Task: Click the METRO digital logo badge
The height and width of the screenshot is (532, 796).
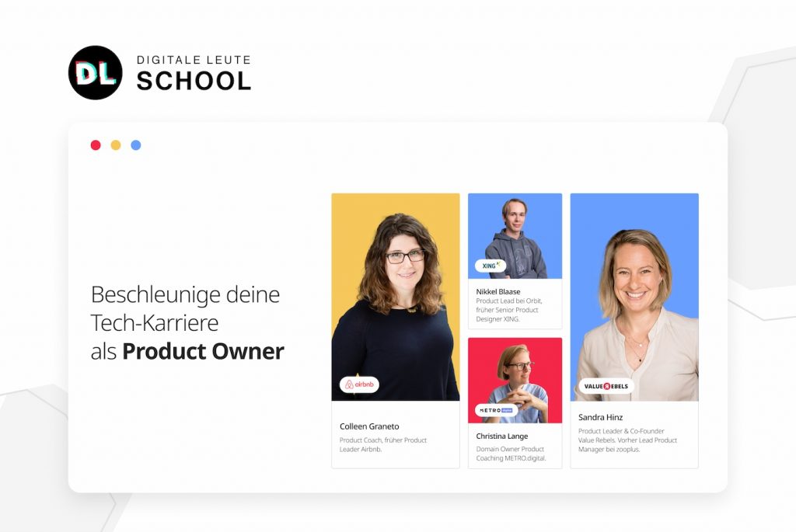Action: click(497, 410)
